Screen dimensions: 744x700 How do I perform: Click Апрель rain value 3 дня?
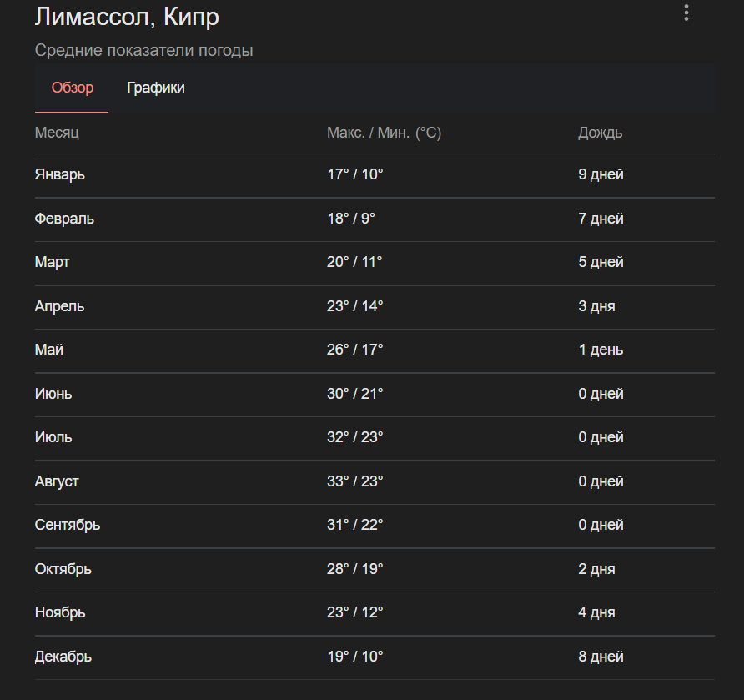(596, 306)
